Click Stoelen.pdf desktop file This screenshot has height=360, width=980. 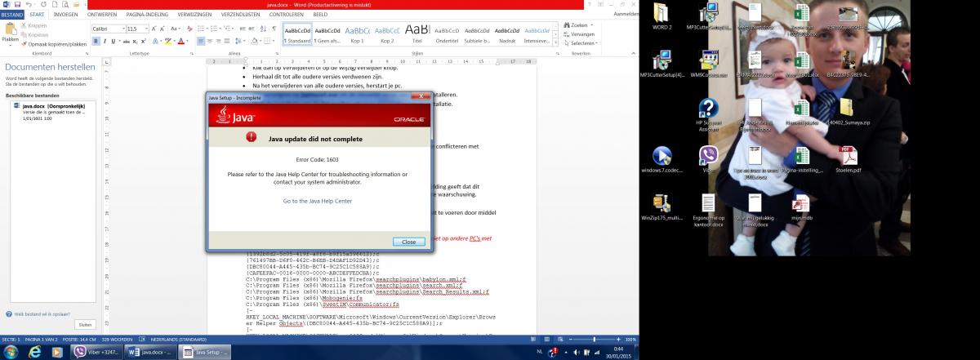point(848,160)
